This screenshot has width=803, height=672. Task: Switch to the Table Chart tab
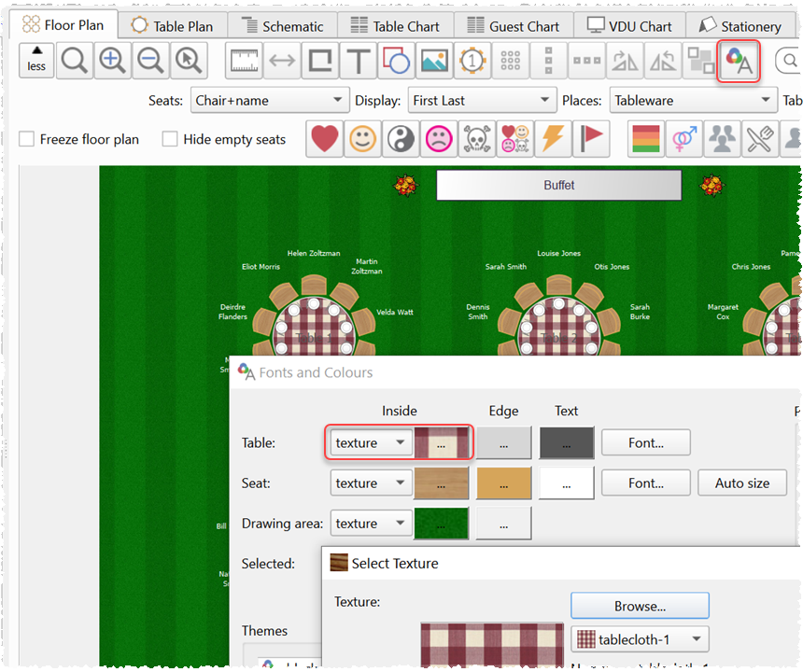coord(395,26)
